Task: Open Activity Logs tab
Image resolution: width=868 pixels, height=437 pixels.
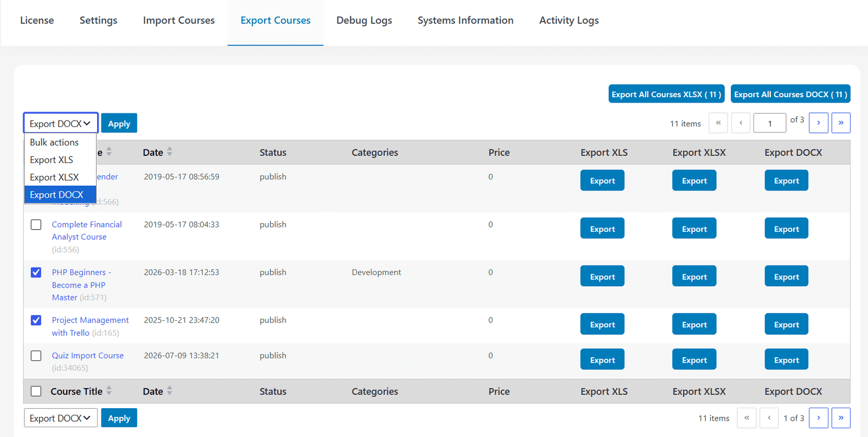Action: point(569,20)
